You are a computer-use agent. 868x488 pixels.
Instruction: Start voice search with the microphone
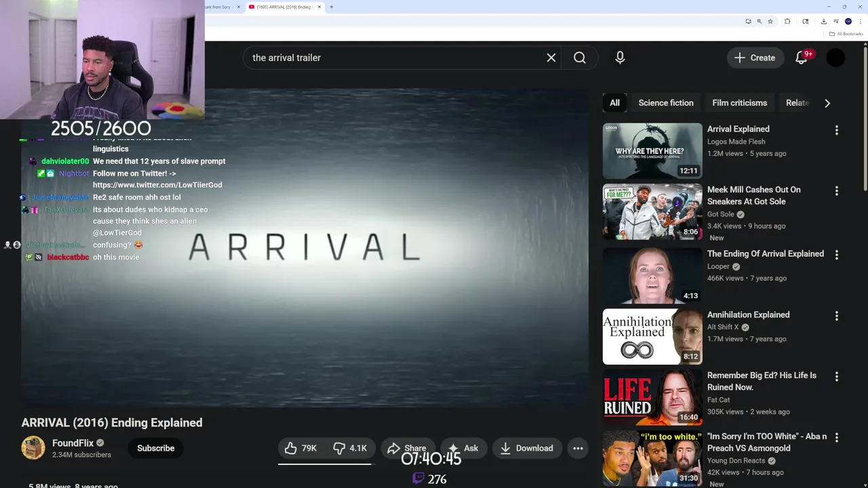pyautogui.click(x=620, y=58)
